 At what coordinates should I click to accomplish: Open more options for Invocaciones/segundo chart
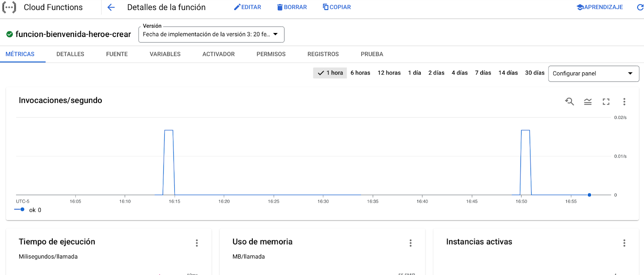point(624,102)
